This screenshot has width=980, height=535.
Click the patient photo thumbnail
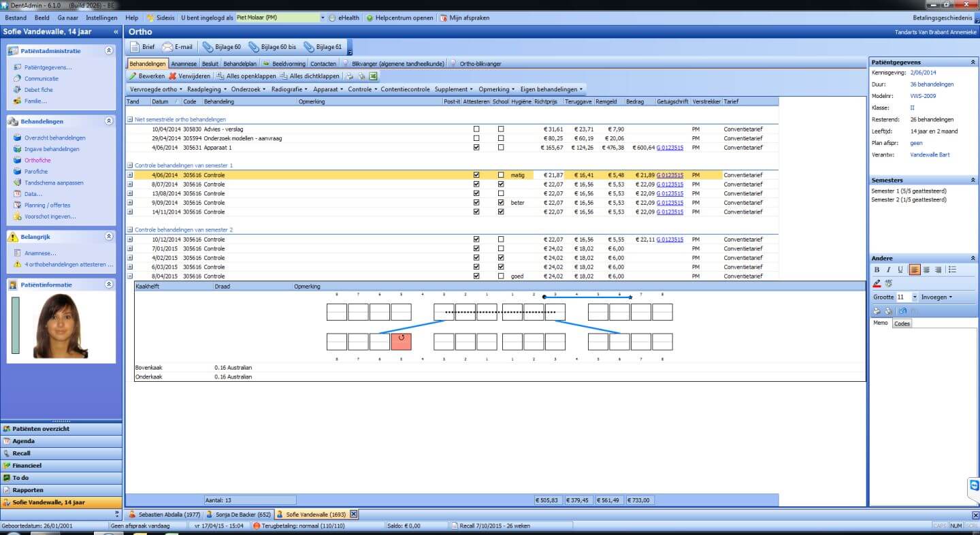point(61,325)
